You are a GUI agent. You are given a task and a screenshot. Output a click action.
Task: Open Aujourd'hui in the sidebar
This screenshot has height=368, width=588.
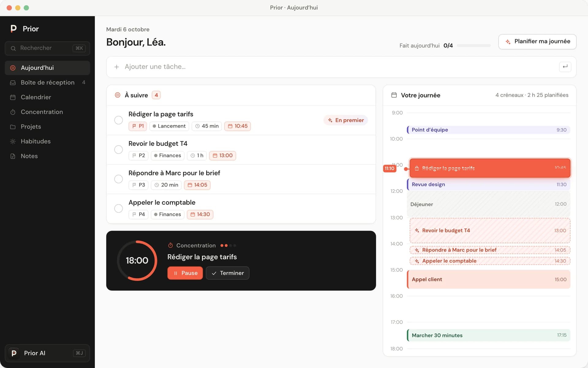coord(47,68)
